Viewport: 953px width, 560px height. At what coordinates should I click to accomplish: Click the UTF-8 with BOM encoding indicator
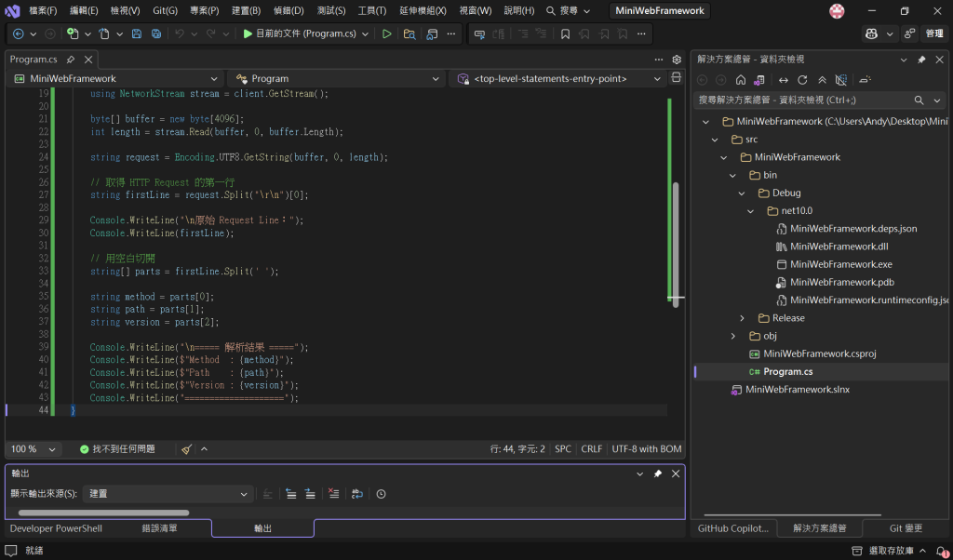click(x=647, y=449)
